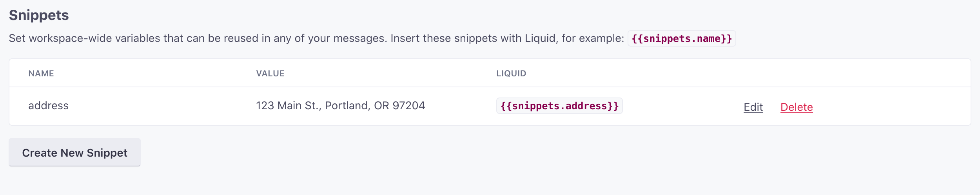Click the {{snippets.name}} example code

pos(681,39)
